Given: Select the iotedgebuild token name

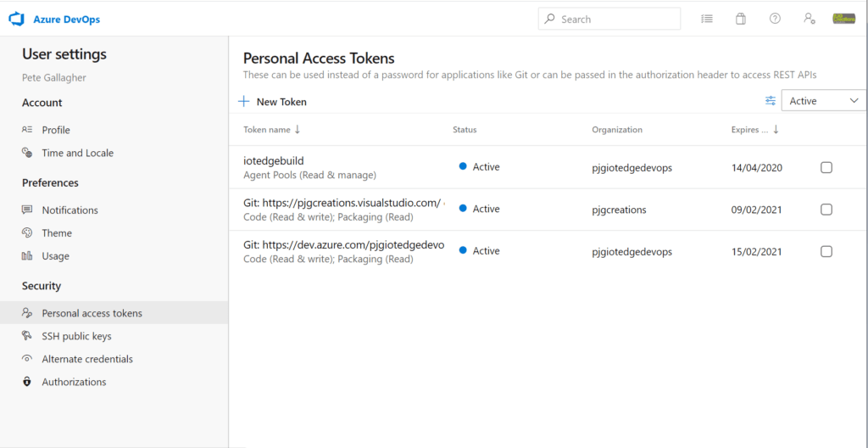Looking at the screenshot, I should point(274,161).
